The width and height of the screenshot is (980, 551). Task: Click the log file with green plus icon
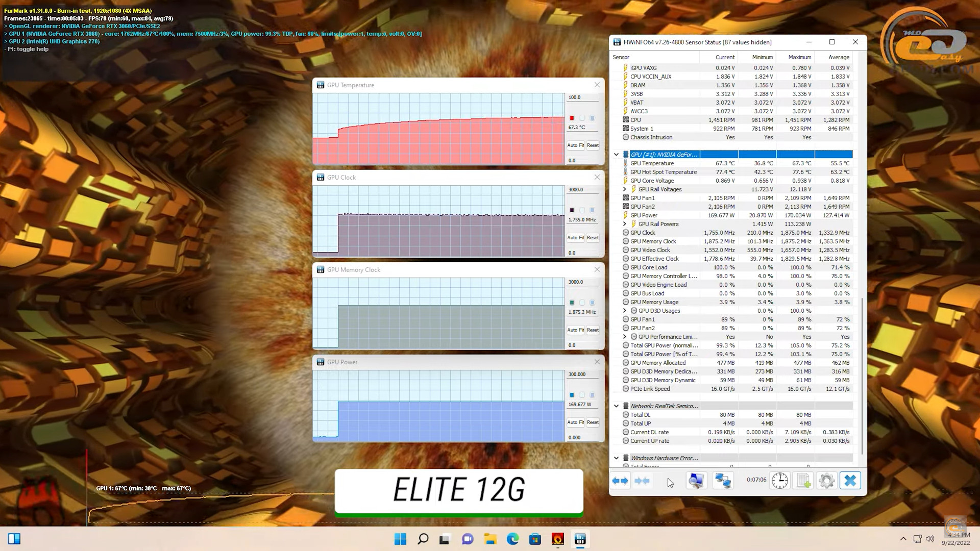pyautogui.click(x=803, y=481)
